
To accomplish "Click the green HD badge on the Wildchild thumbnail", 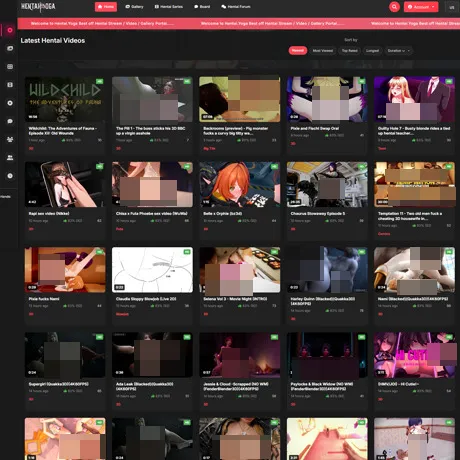I will 99,81.
